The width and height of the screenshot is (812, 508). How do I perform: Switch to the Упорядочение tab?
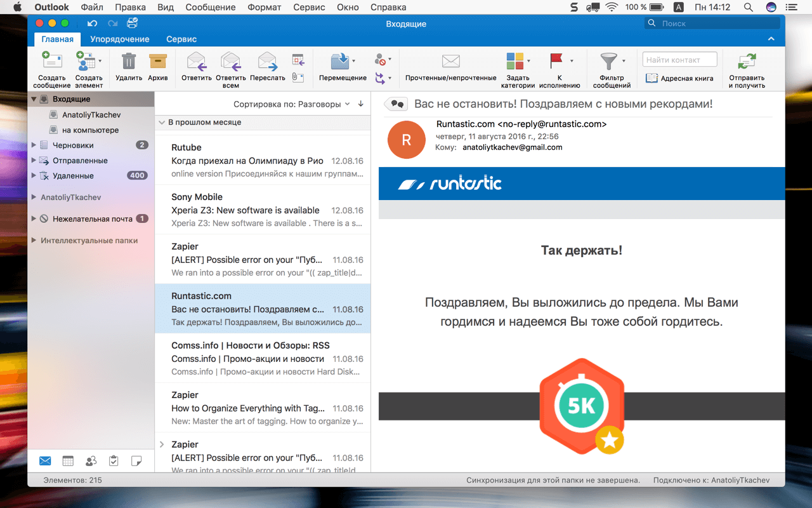point(120,39)
